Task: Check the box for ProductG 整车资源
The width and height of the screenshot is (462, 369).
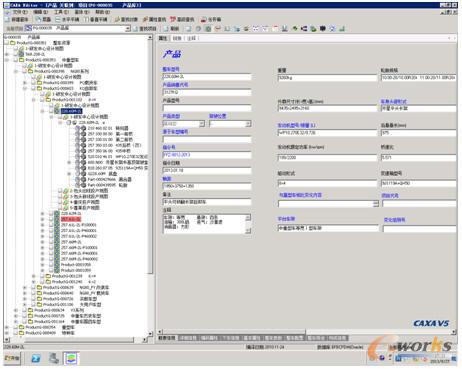Action: point(7,43)
